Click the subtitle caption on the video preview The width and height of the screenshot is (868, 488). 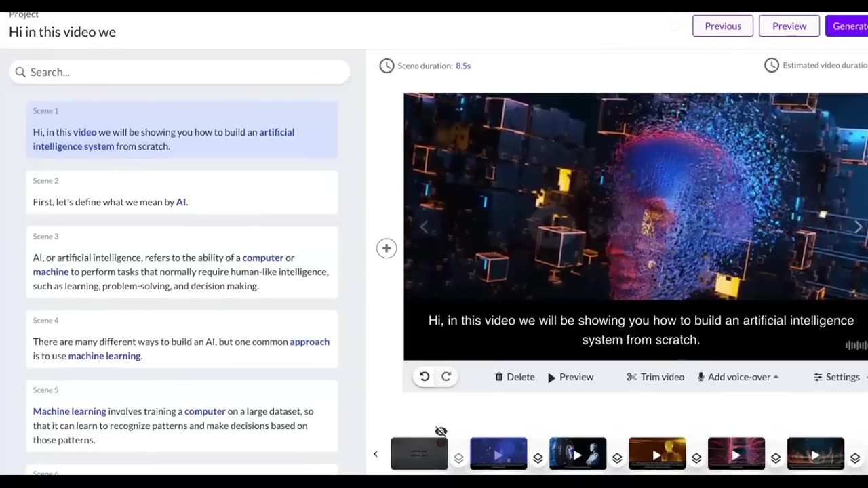pyautogui.click(x=641, y=330)
